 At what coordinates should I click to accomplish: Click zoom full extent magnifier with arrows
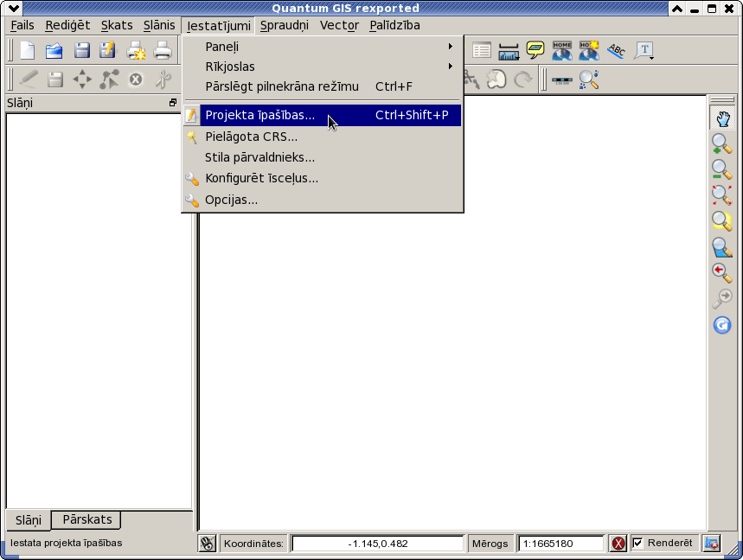point(721,195)
